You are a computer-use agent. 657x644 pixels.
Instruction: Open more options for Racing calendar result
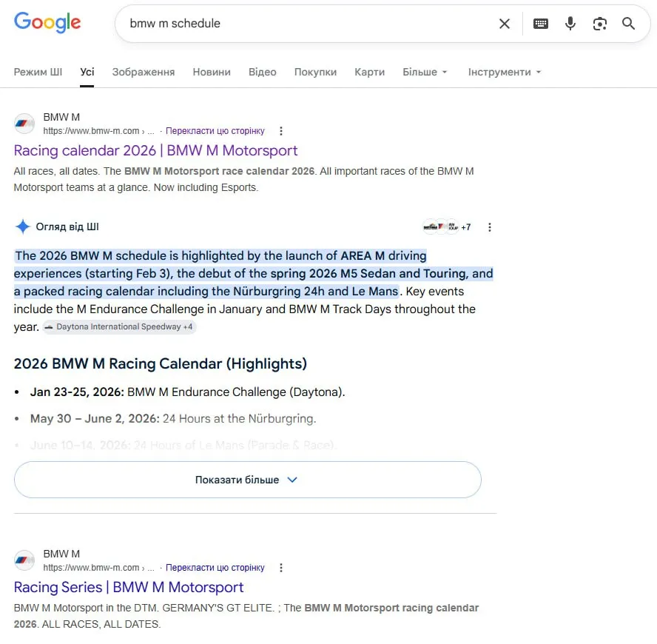click(x=281, y=131)
